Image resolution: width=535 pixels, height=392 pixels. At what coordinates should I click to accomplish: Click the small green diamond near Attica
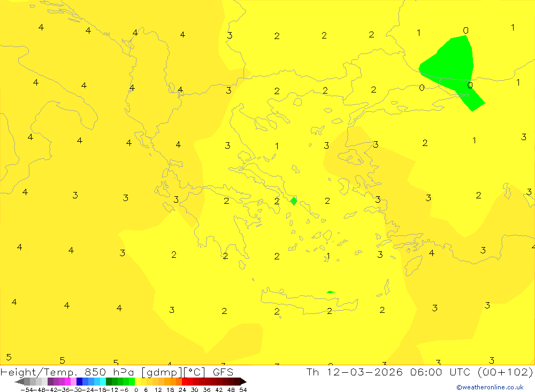click(294, 201)
